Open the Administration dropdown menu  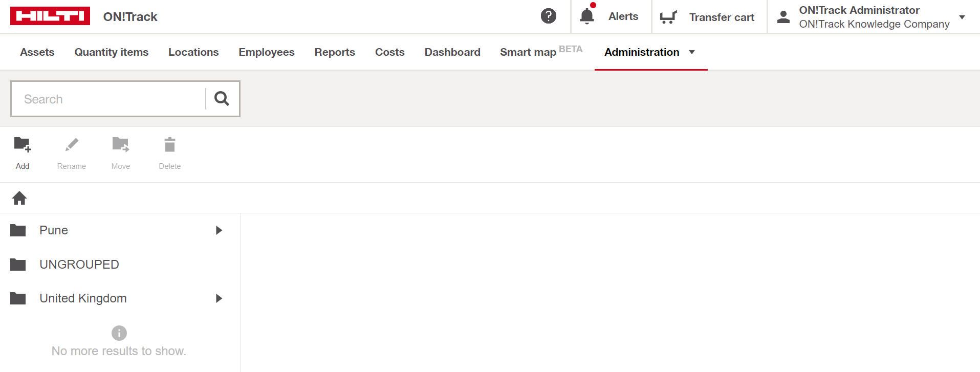[650, 52]
